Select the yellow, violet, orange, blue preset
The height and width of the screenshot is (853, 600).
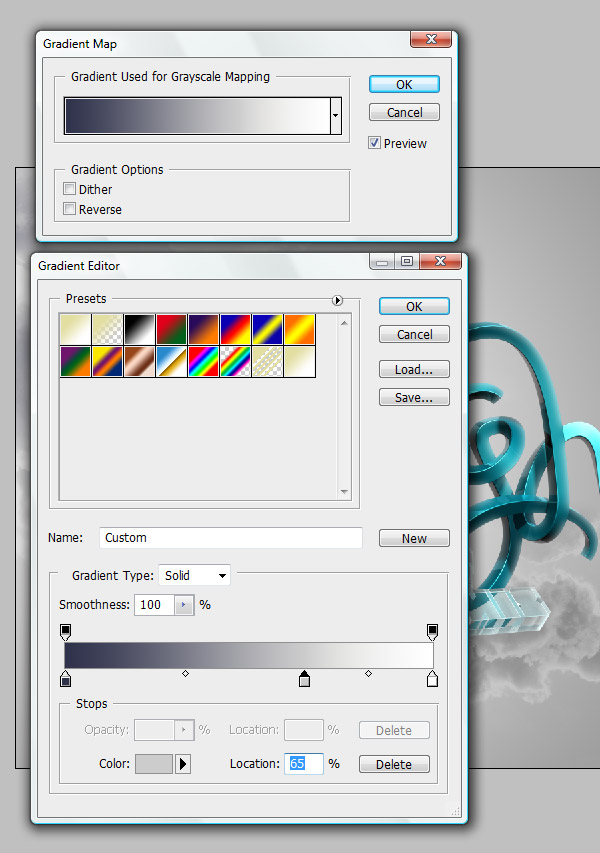click(x=108, y=362)
